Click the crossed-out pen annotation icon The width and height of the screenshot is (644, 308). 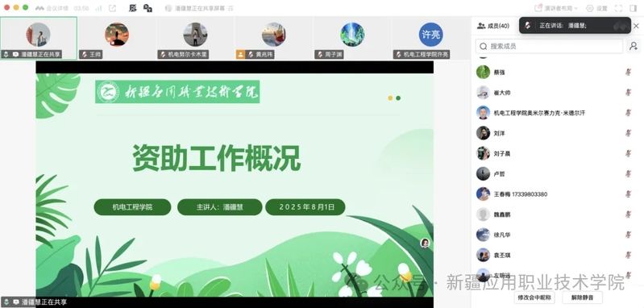pos(132,8)
